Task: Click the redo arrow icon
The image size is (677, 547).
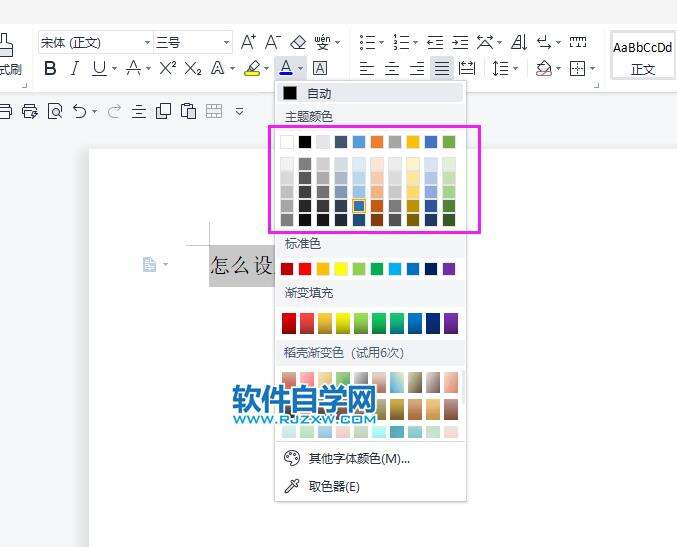Action: tap(114, 112)
